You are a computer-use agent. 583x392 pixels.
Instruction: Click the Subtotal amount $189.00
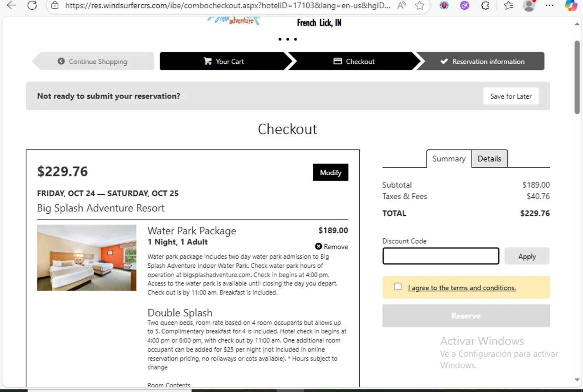536,185
